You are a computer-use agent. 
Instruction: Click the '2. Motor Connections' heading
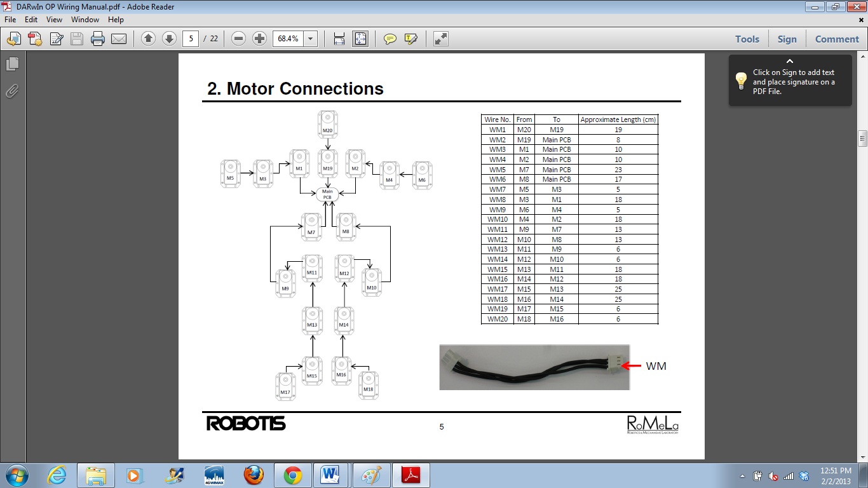(x=295, y=88)
